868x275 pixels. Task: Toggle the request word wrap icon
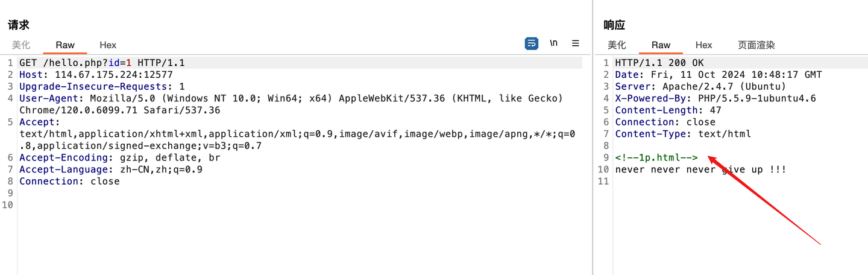click(x=532, y=43)
